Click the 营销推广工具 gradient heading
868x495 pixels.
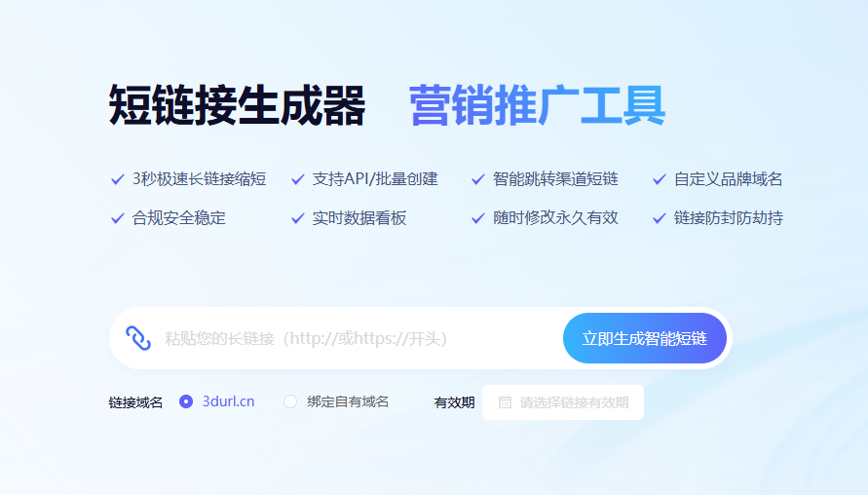(537, 105)
